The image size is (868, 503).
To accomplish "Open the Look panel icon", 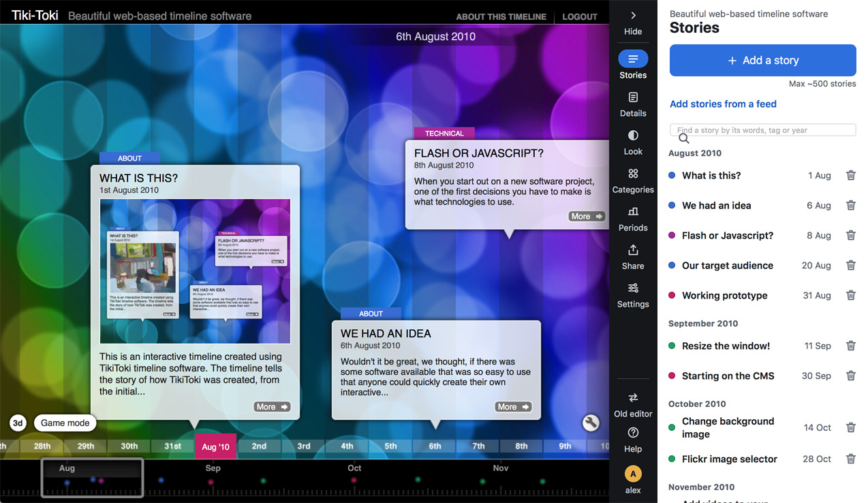I will (x=633, y=136).
